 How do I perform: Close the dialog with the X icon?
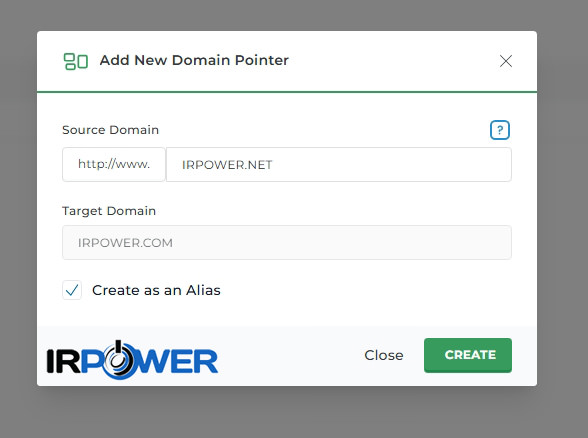(x=506, y=61)
